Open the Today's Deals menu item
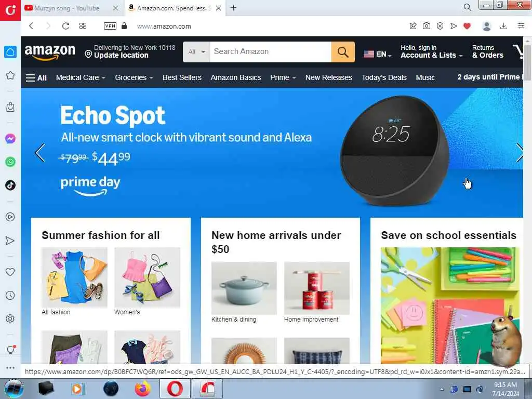The width and height of the screenshot is (532, 399). (384, 78)
